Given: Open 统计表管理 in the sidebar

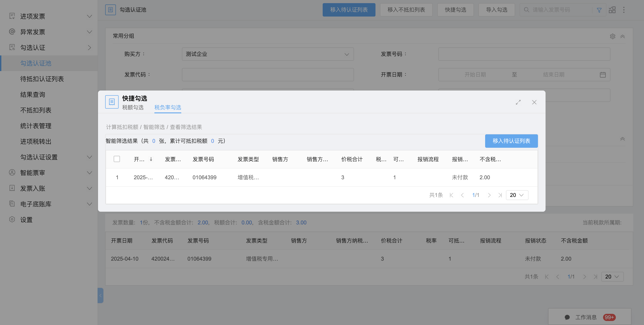Looking at the screenshot, I should pos(36,126).
